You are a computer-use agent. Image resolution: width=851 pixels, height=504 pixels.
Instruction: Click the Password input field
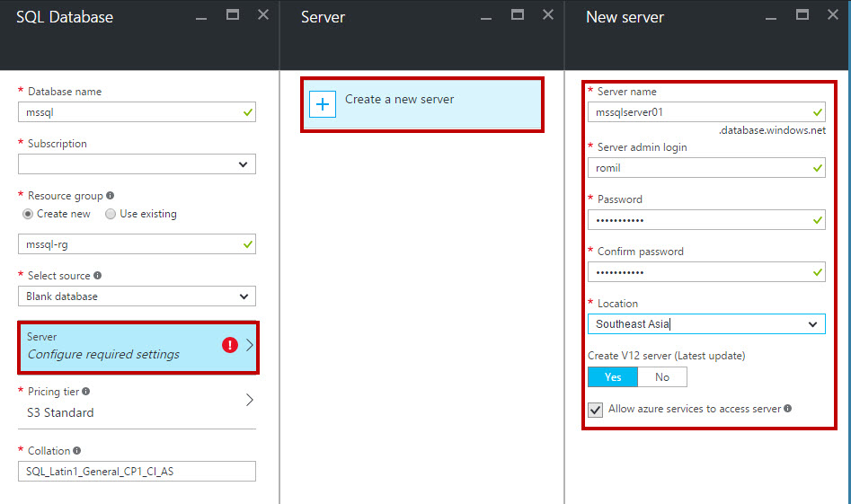[706, 220]
